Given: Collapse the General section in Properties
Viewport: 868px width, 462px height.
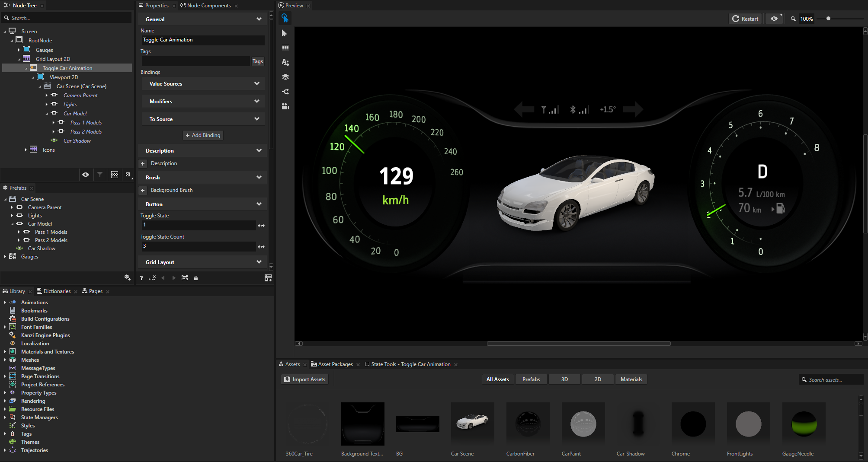Looking at the screenshot, I should pos(259,19).
